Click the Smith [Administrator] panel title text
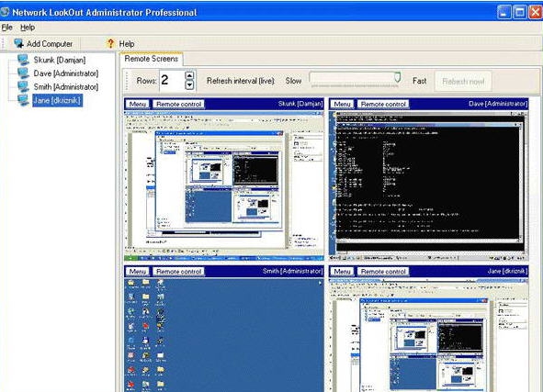Screen dimensions: 543x392 (x=292, y=271)
